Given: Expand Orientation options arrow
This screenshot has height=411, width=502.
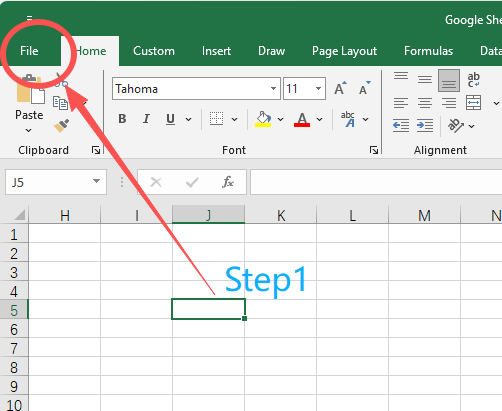Looking at the screenshot, I should pyautogui.click(x=471, y=126).
